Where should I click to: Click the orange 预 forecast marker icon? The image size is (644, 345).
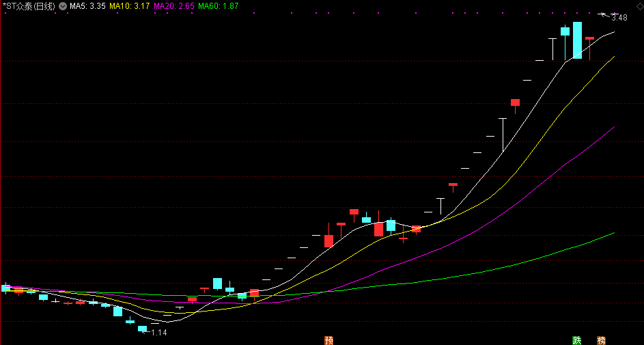coord(329,340)
